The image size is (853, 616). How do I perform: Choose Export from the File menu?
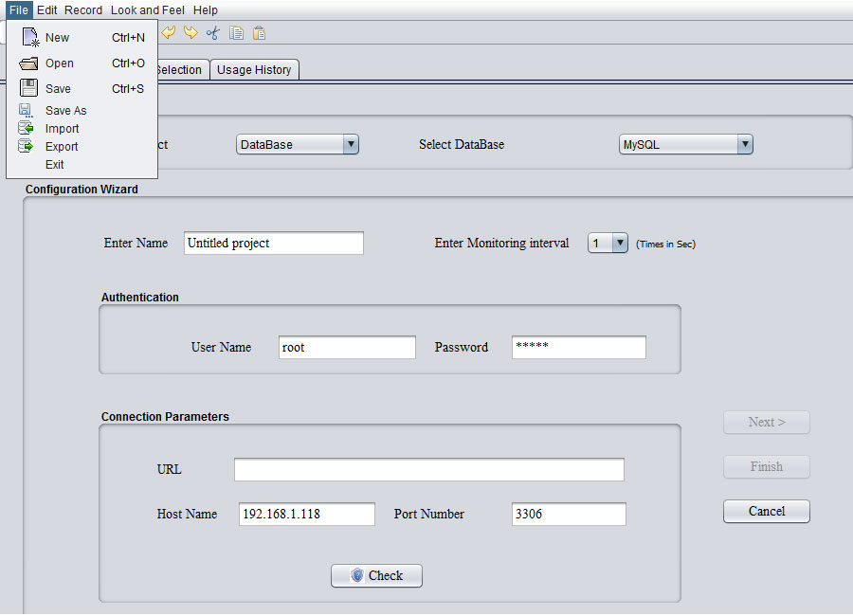click(62, 147)
